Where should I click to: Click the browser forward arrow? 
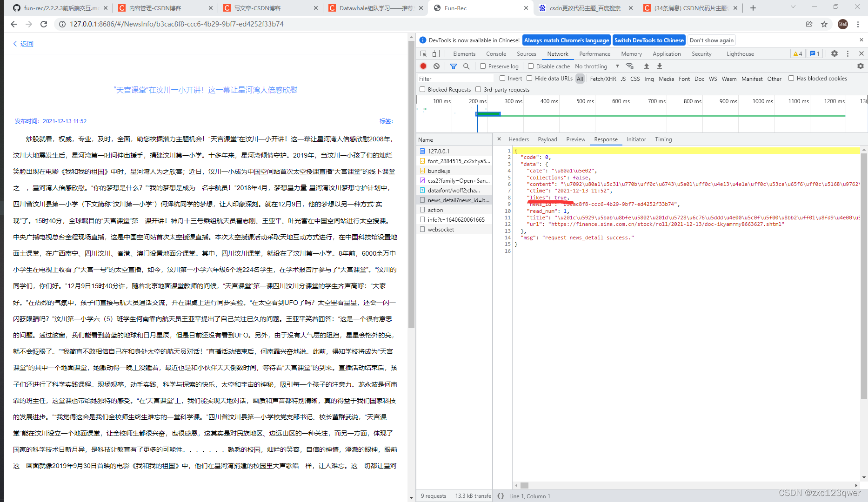pyautogui.click(x=29, y=24)
